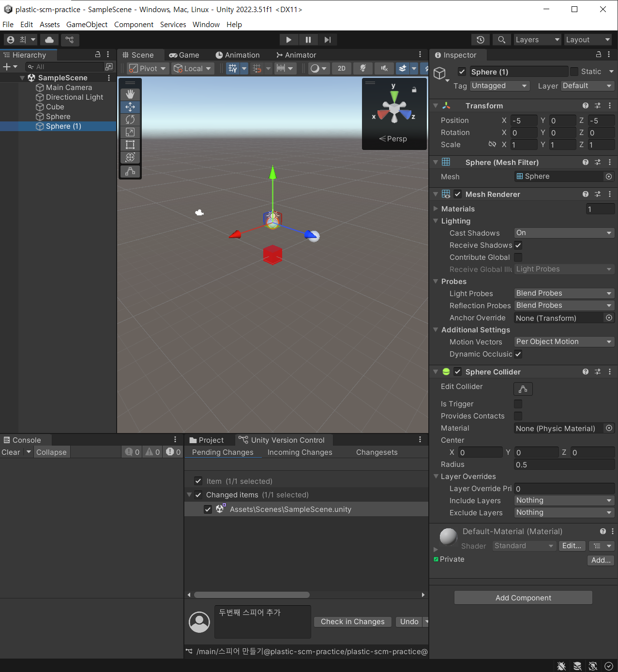Toggle Sphere (1) active checkbox

coord(462,72)
